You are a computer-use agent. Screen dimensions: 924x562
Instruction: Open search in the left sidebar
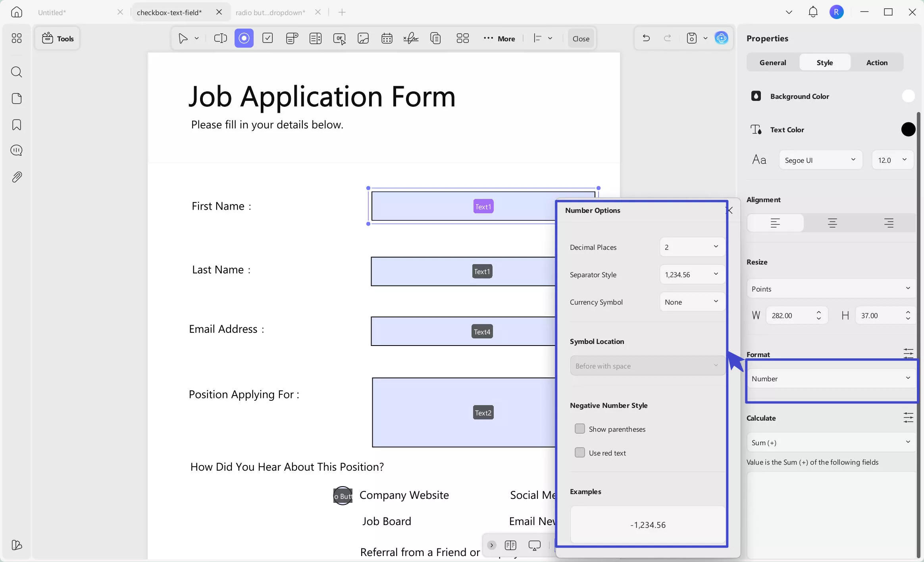click(17, 72)
